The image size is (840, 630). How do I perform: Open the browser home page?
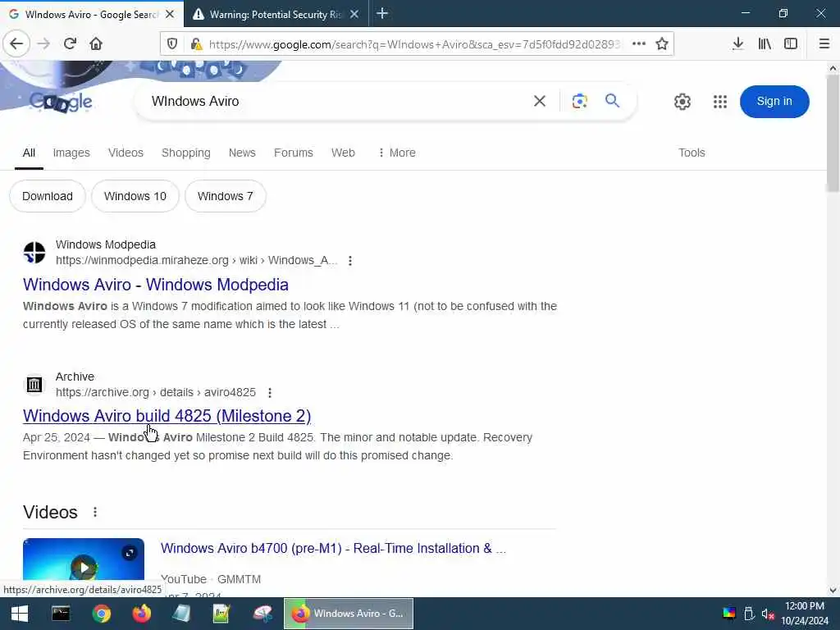click(x=96, y=43)
